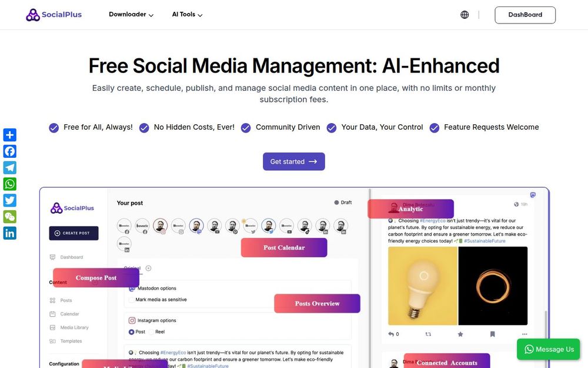Viewport: 588px width, 368px height.
Task: Open the language globe icon
Action: tap(465, 15)
